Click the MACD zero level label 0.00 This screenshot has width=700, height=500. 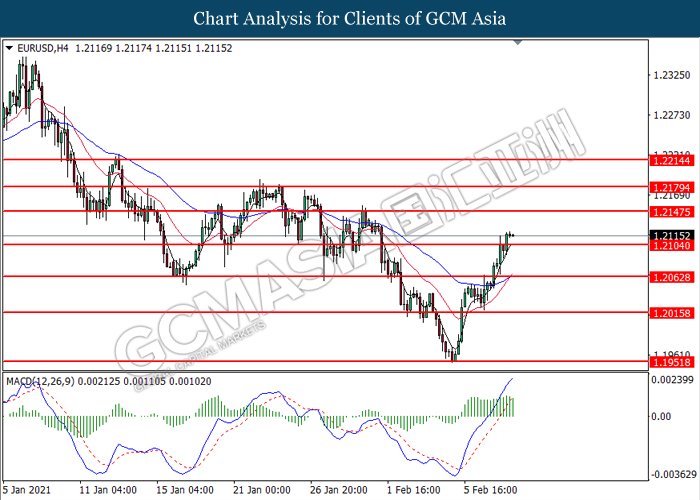pos(661,417)
